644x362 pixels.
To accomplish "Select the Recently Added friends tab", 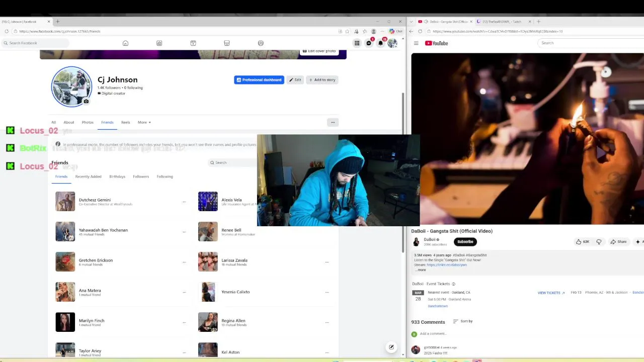I will (88, 176).
